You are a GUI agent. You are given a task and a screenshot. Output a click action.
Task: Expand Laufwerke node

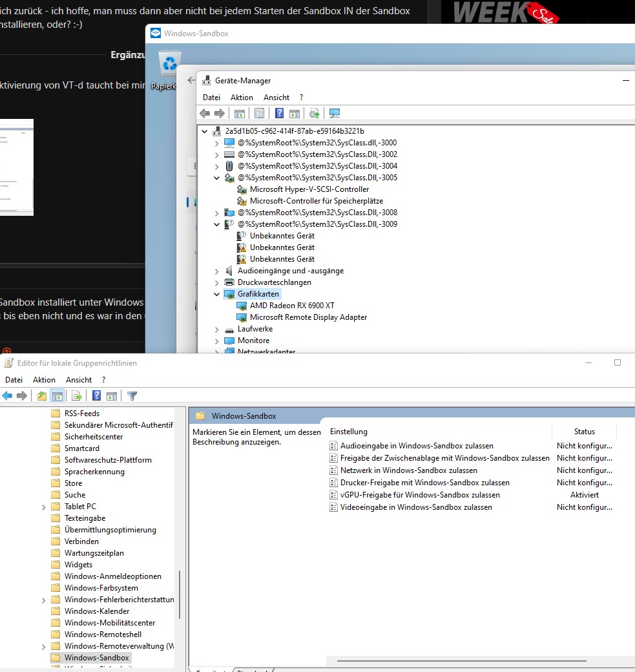(x=216, y=330)
